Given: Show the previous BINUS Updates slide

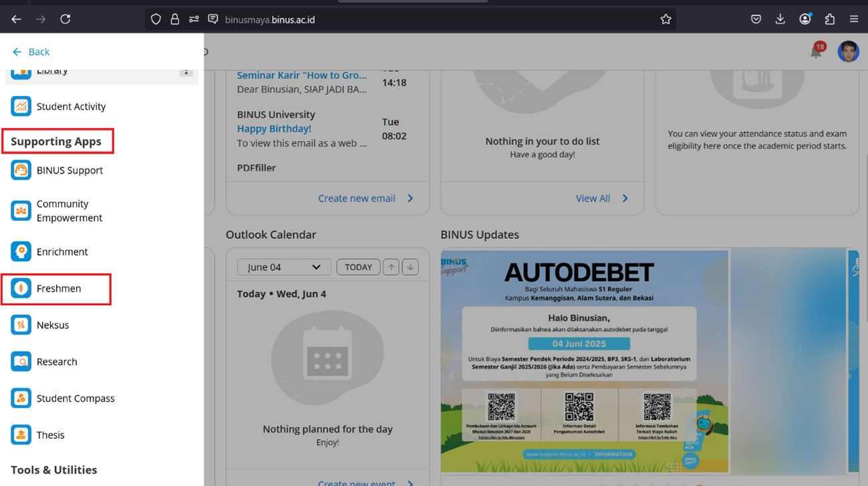Looking at the screenshot, I should point(450,377).
